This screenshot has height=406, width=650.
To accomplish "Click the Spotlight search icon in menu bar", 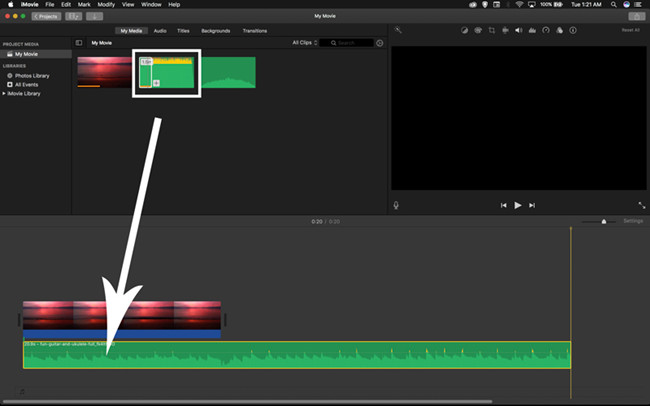I will (x=614, y=5).
